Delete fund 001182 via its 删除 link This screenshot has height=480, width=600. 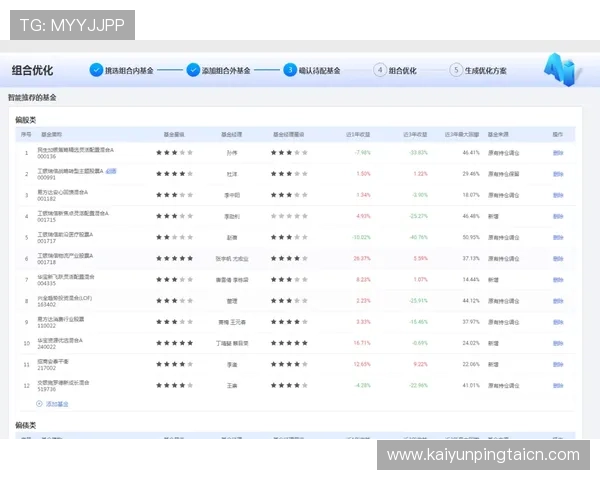[558, 195]
